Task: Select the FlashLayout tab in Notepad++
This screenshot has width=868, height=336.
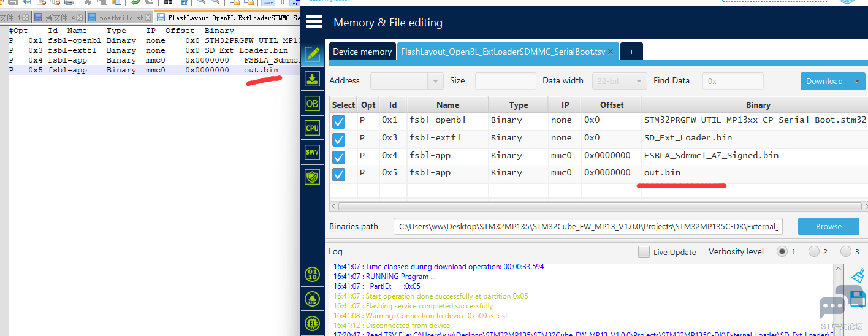Action: click(228, 18)
